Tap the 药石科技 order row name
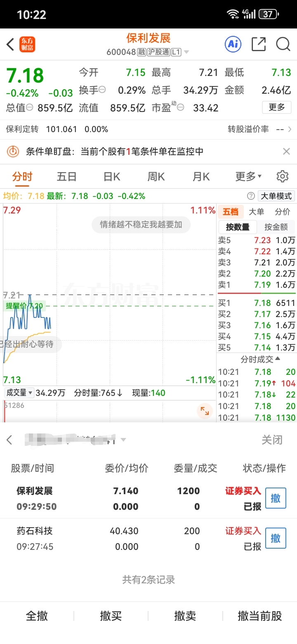The height and width of the screenshot is (644, 297). coord(35,531)
